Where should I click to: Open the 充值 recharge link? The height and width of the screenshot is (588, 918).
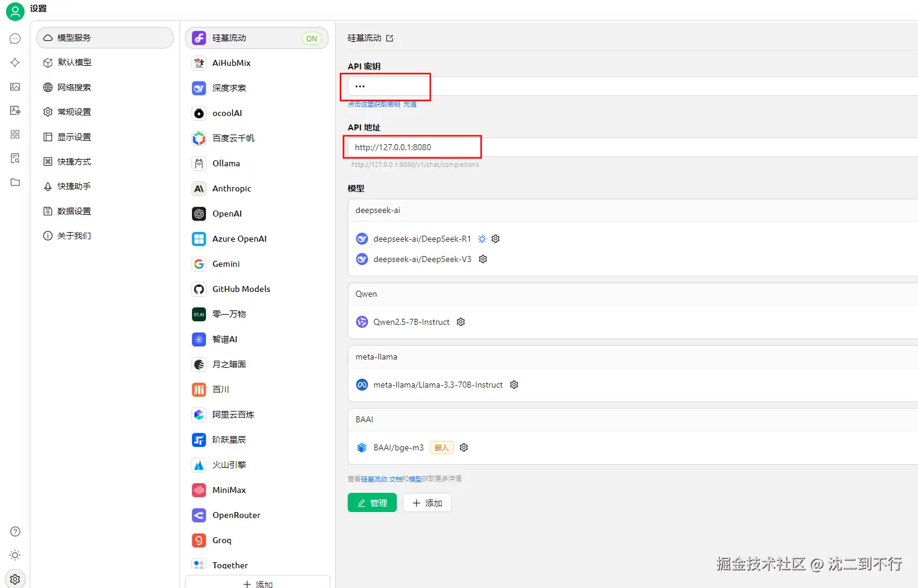(410, 104)
